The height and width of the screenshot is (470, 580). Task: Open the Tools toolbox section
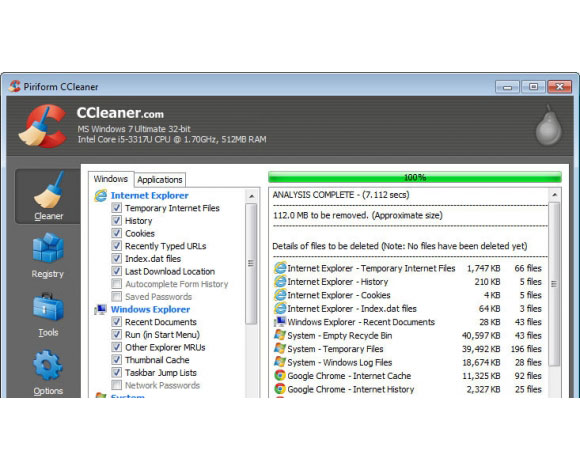click(x=48, y=314)
